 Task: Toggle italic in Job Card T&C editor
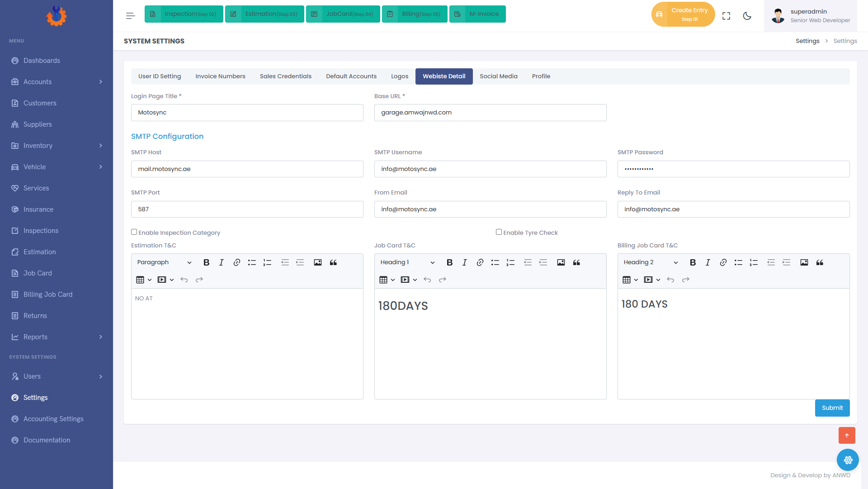(x=464, y=262)
